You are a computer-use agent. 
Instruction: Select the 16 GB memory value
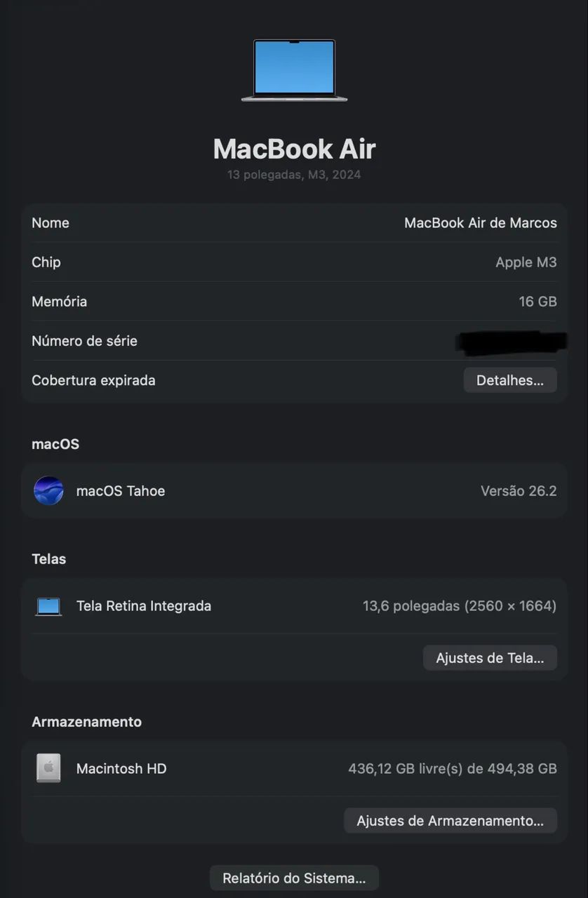(x=537, y=301)
